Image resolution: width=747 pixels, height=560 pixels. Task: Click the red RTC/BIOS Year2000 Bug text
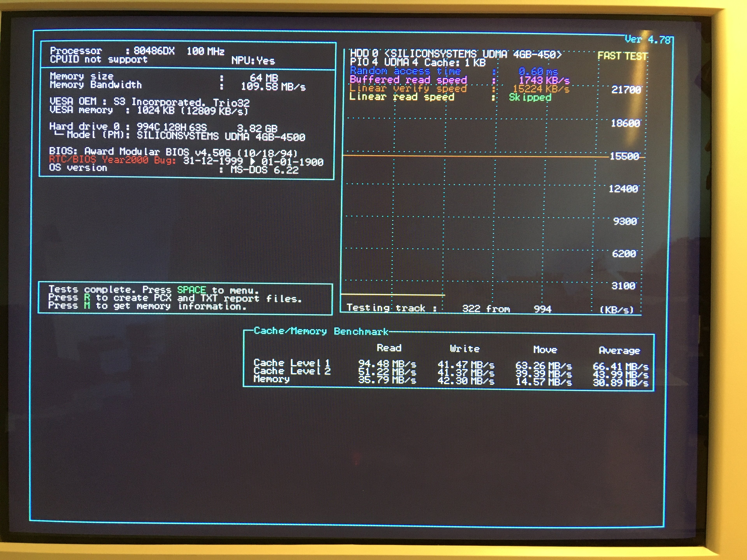coord(112,160)
